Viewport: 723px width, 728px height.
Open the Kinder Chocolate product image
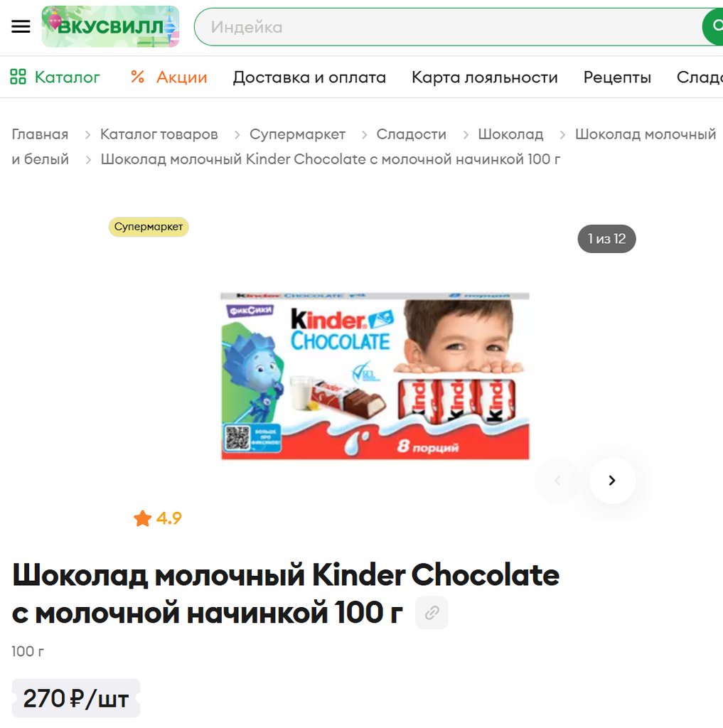375,376
